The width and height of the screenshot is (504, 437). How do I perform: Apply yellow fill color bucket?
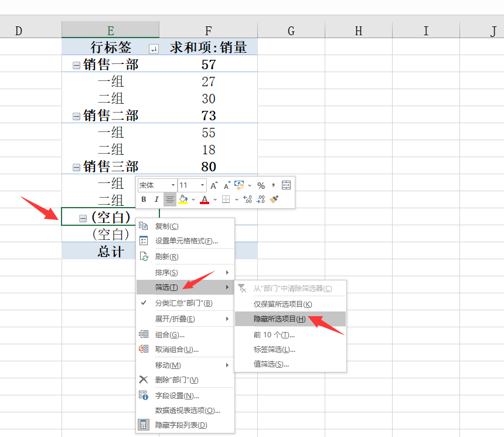(x=183, y=199)
